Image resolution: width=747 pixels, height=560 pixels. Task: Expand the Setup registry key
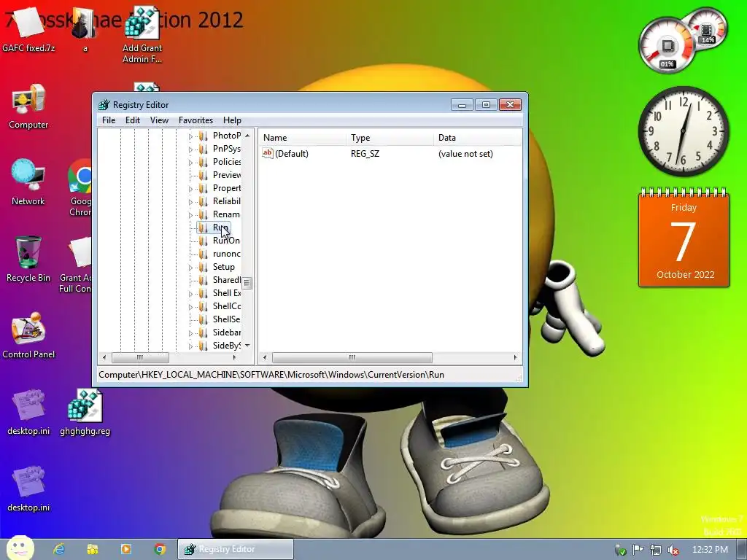[190, 268]
